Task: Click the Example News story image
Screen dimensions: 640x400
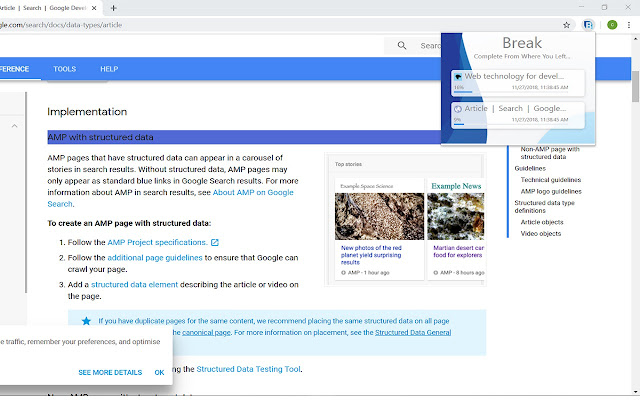Action: pos(456,216)
